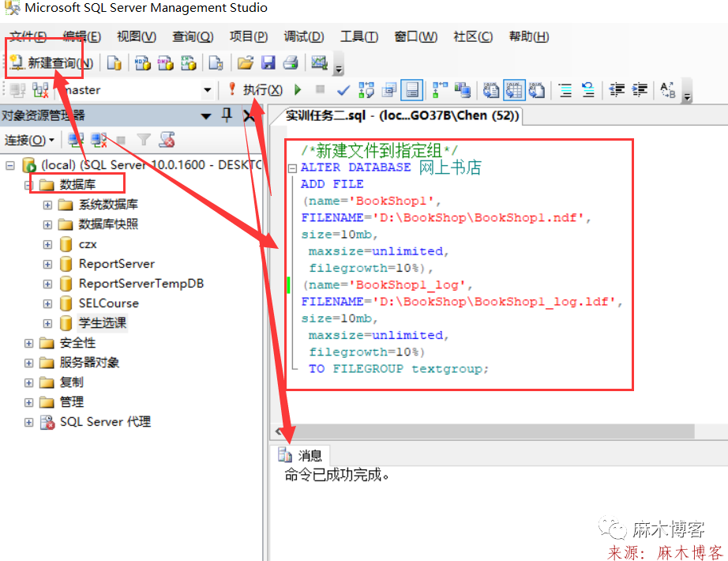Select the 学生选课 database

coord(102,322)
